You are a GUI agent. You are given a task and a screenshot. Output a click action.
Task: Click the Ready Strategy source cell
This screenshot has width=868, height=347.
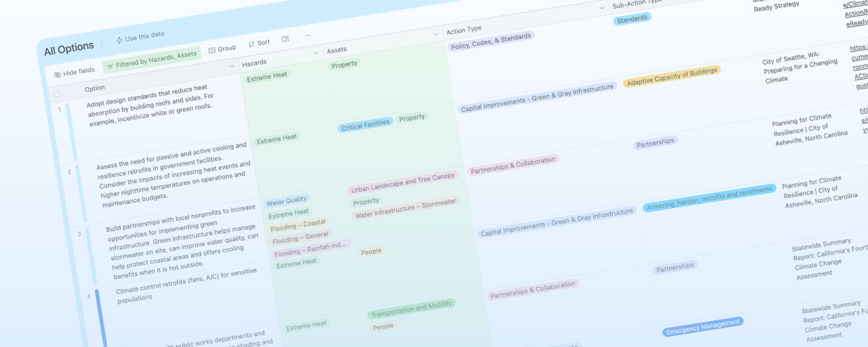[777, 7]
